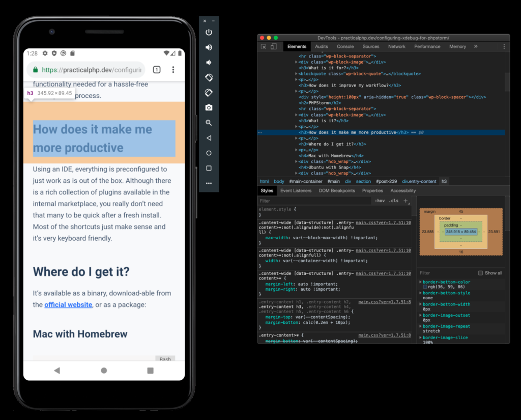Click the emulator volume down icon
Image resolution: width=521 pixels, height=420 pixels.
(x=209, y=63)
